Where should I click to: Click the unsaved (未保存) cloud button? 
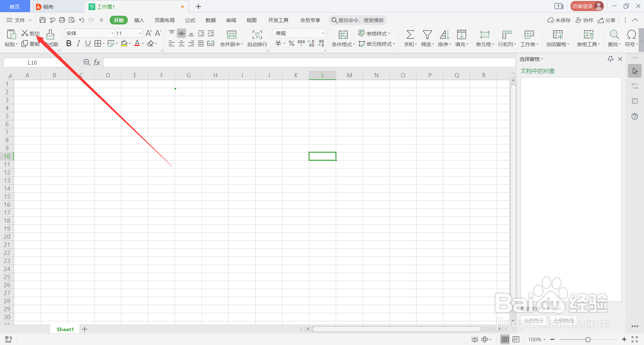pyautogui.click(x=559, y=20)
